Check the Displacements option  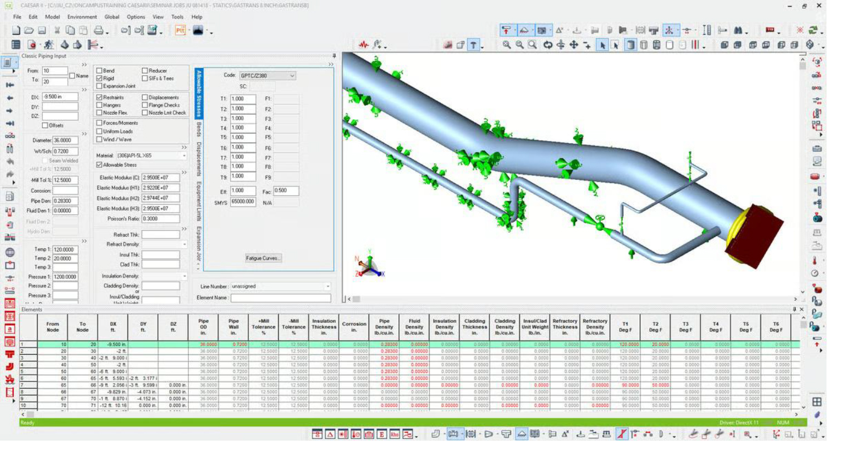145,97
